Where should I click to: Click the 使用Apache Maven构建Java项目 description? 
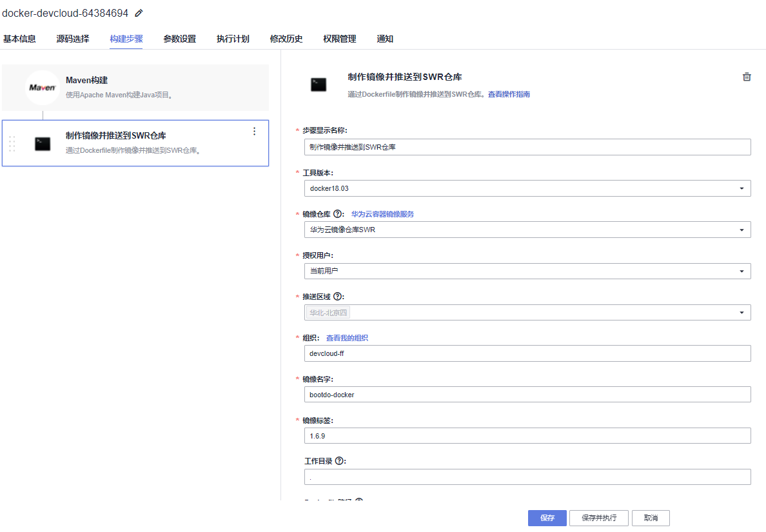119,95
